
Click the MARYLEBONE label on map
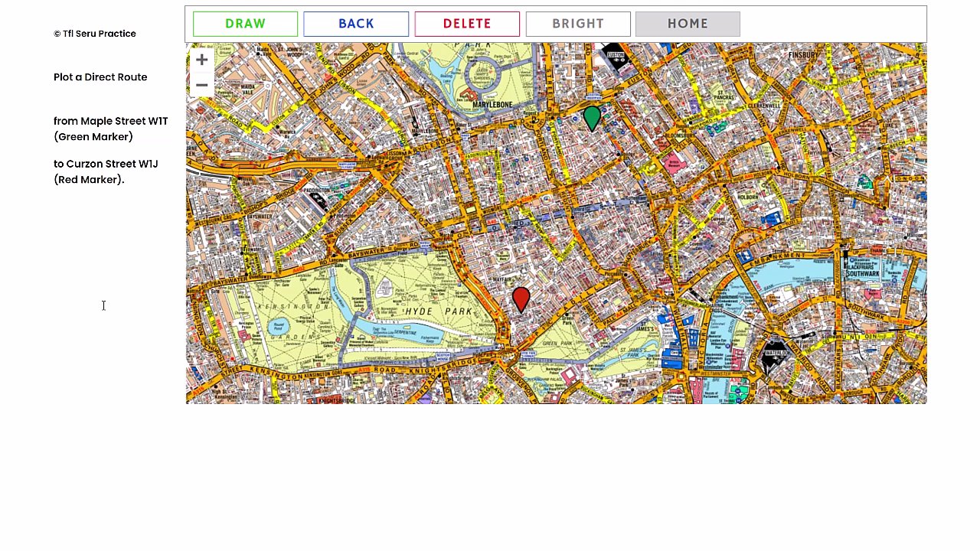click(492, 105)
